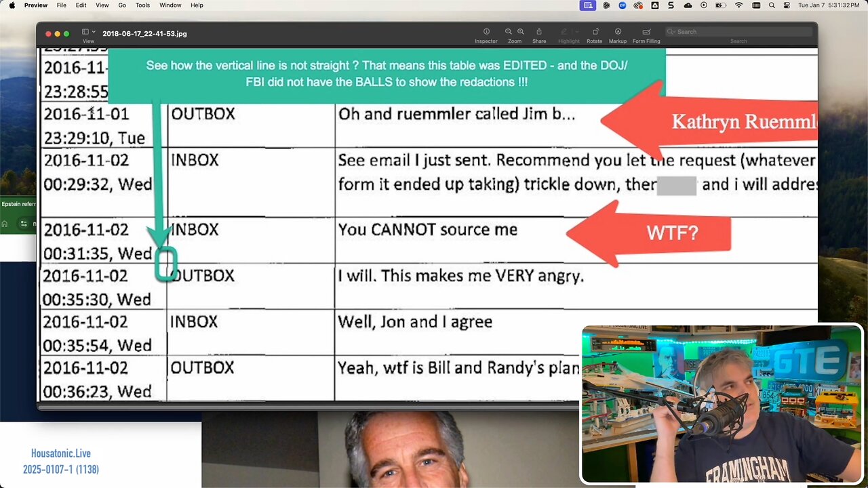Click the INBOX cell in 00:29:32 row
This screenshot has height=488, width=868.
(x=195, y=161)
